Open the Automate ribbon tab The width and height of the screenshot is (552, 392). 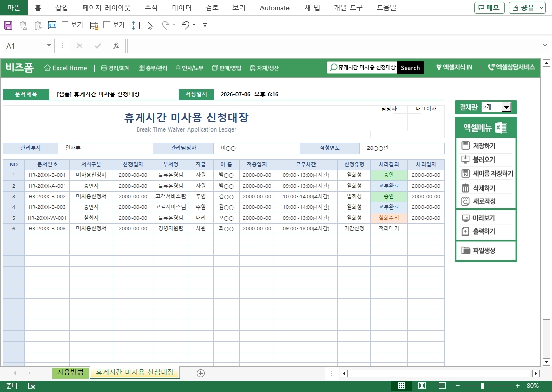pos(275,8)
